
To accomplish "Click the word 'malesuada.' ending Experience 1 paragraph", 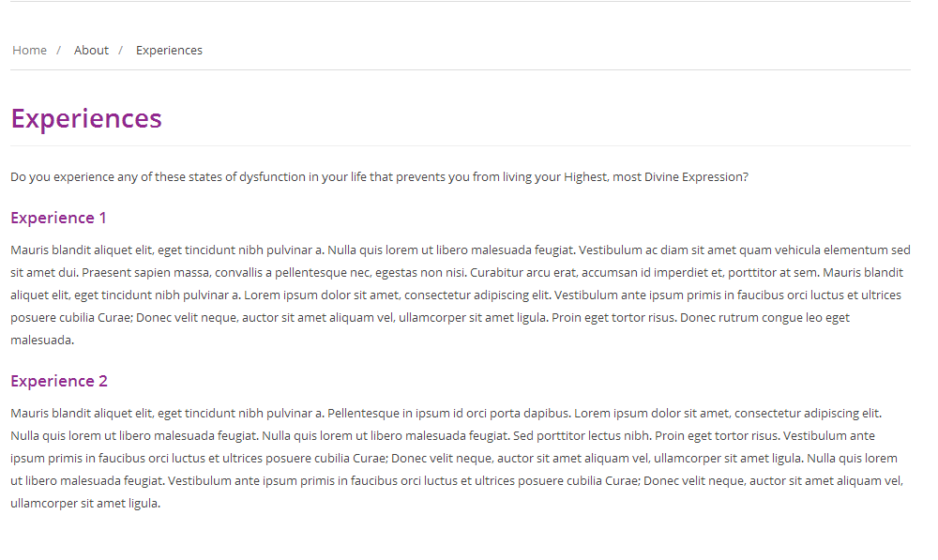I will [42, 341].
